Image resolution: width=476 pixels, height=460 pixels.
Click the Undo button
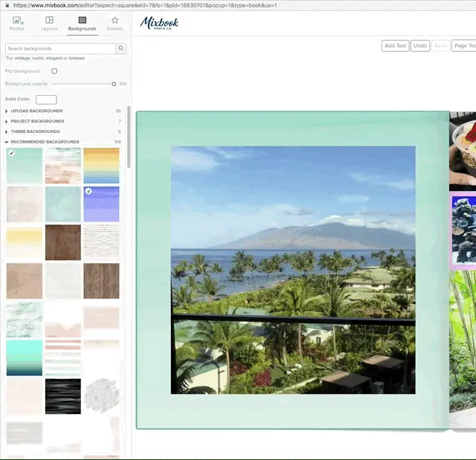click(420, 46)
